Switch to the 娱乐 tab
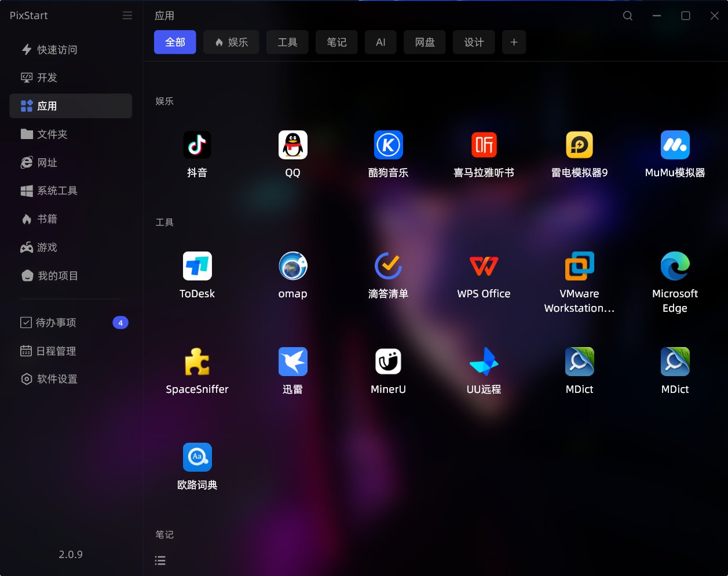The height and width of the screenshot is (576, 728). pos(231,42)
